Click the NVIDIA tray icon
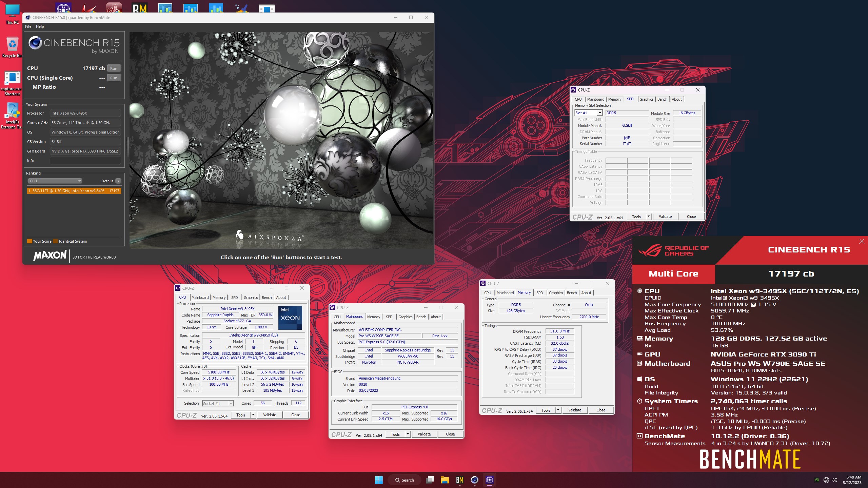The width and height of the screenshot is (868, 488). 817,480
